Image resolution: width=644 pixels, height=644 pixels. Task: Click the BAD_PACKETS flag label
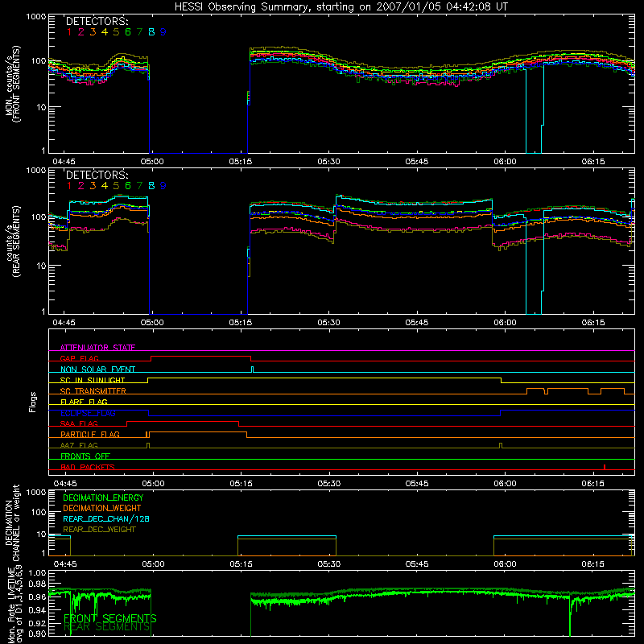[88, 467]
